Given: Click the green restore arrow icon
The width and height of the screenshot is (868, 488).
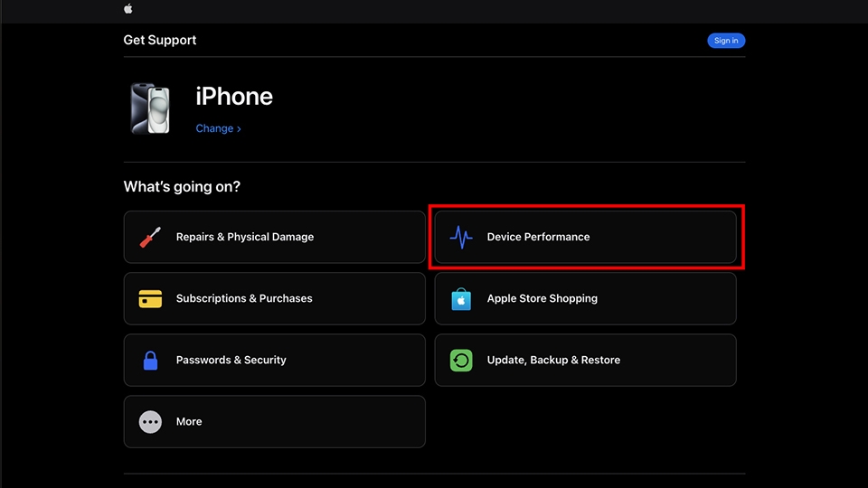Looking at the screenshot, I should point(461,361).
